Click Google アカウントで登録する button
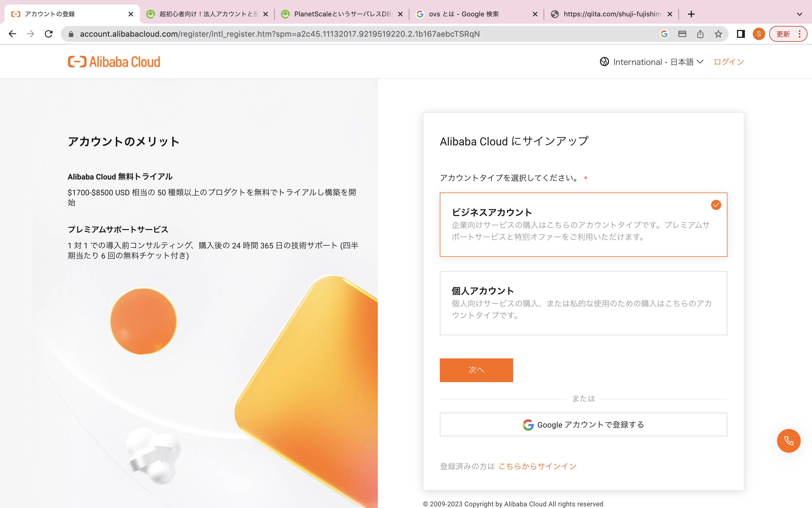Image resolution: width=812 pixels, height=508 pixels. point(583,424)
